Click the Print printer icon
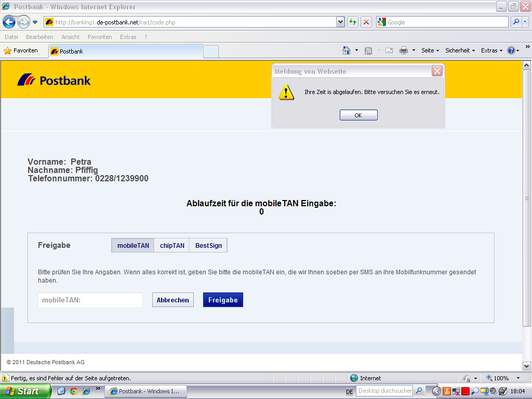532x399 pixels. (403, 50)
